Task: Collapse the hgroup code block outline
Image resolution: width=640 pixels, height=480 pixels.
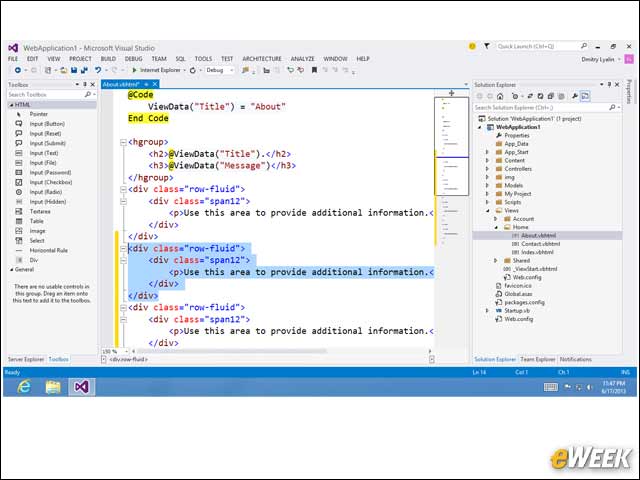Action: (x=123, y=142)
